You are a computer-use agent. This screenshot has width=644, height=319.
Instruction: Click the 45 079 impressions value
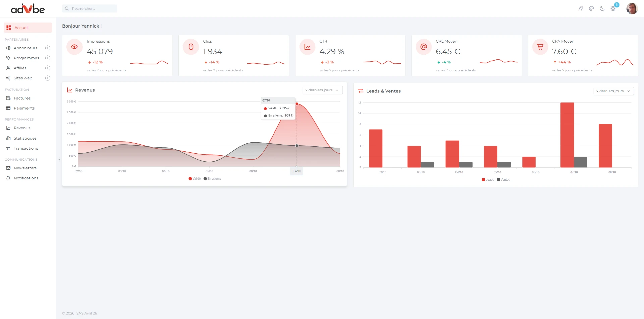pyautogui.click(x=100, y=51)
